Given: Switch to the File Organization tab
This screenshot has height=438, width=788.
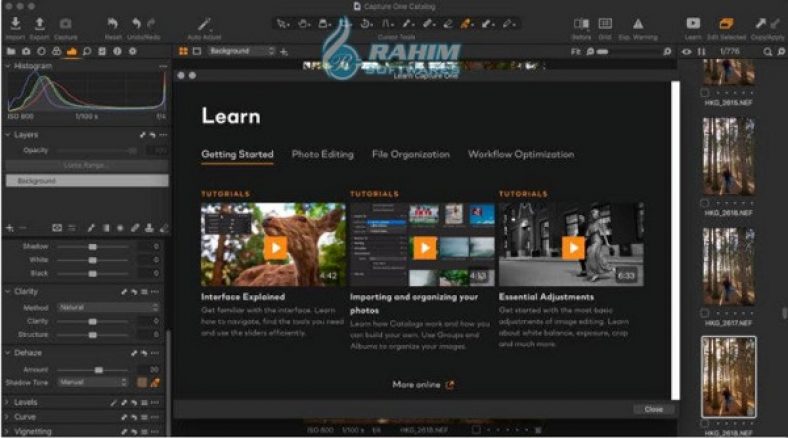Looking at the screenshot, I should (411, 154).
